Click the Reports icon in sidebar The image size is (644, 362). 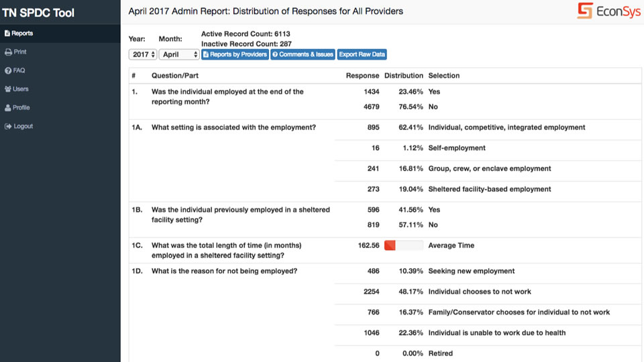[7, 34]
